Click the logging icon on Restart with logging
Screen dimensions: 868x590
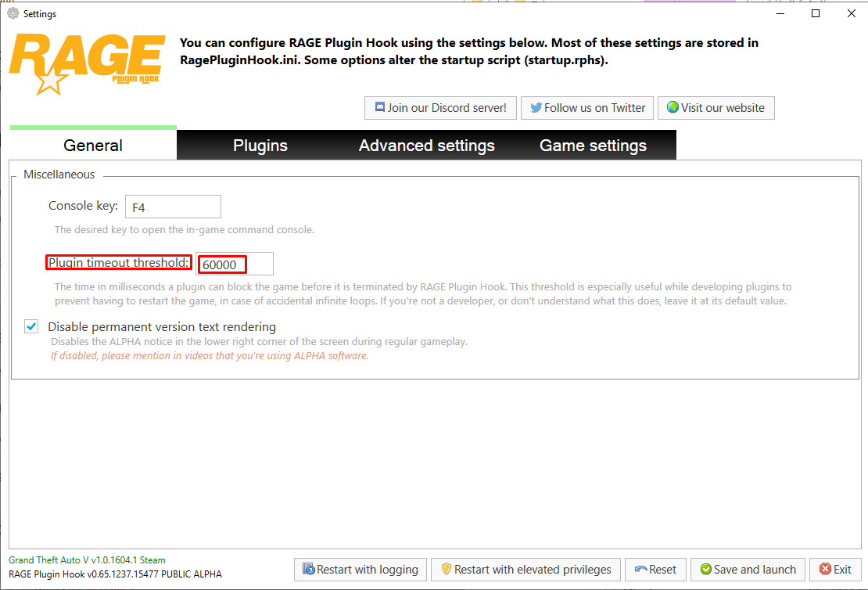tap(308, 569)
